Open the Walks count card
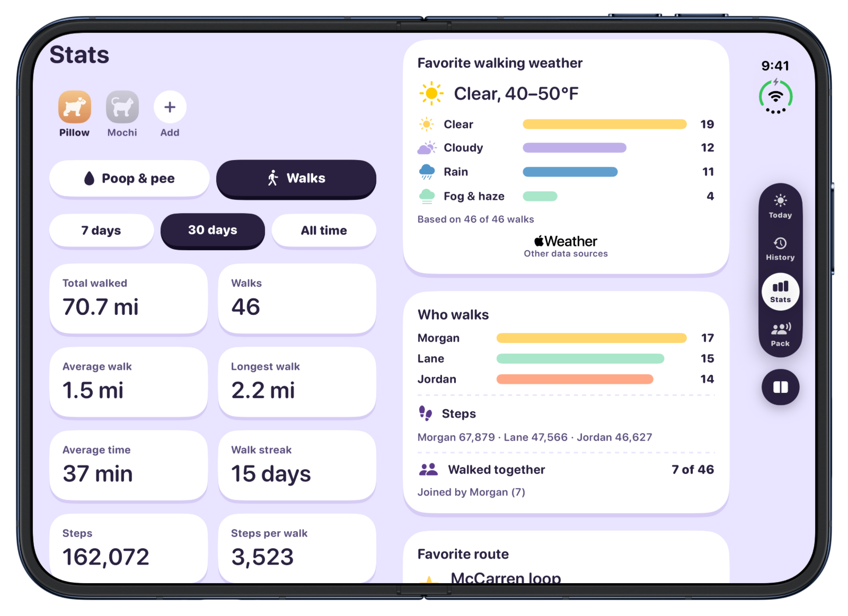Image resolution: width=848 pixels, height=616 pixels. (x=297, y=299)
